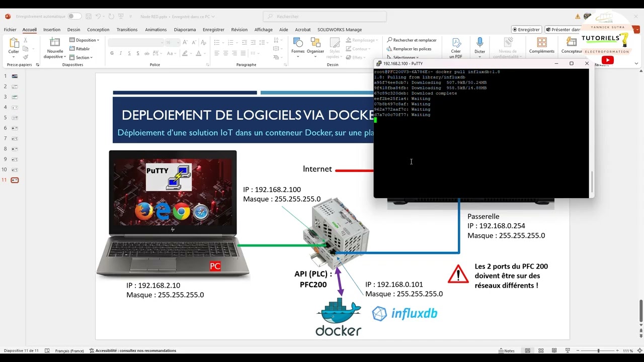Screen dimensions: 644x362
Task: Center text in Paragraphe group
Action: pos(225,53)
